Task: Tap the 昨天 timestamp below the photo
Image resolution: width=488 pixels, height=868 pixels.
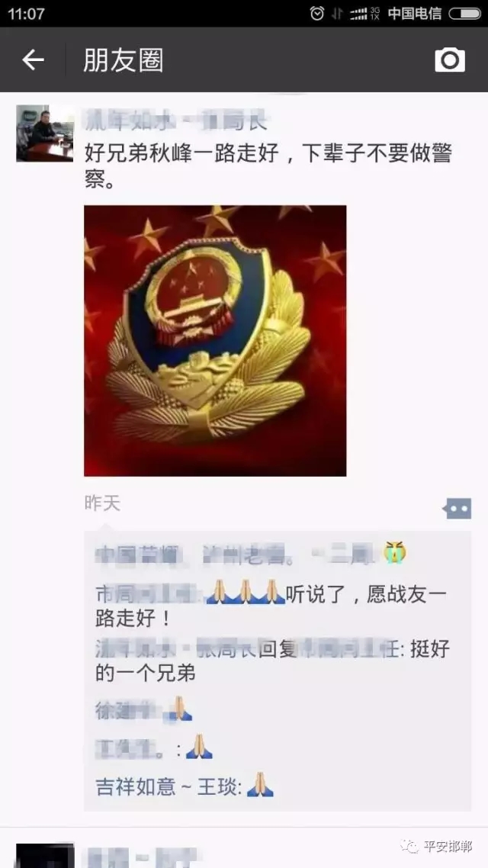Action: pos(102,503)
